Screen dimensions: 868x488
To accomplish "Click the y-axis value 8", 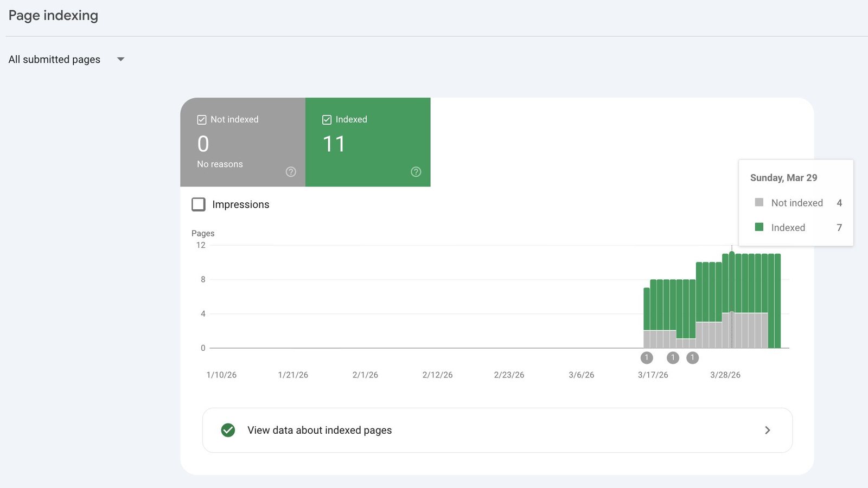I will pos(203,279).
